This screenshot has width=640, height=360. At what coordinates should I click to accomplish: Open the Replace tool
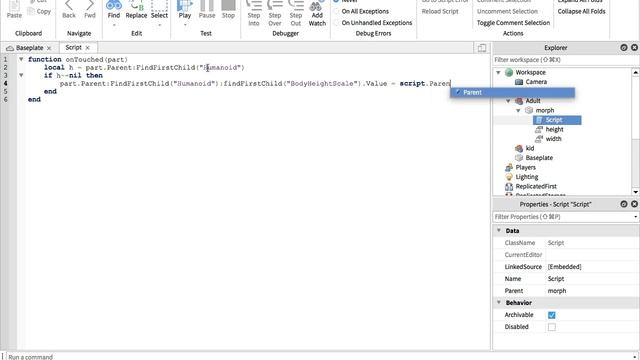coord(136,9)
